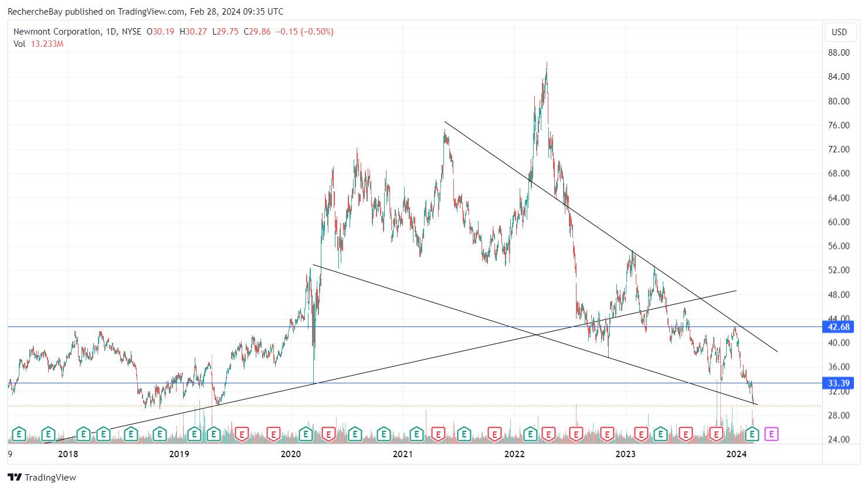This screenshot has height=490, width=868.
Task: Click the change value −0.15 (−0.50%)
Action: pos(305,32)
